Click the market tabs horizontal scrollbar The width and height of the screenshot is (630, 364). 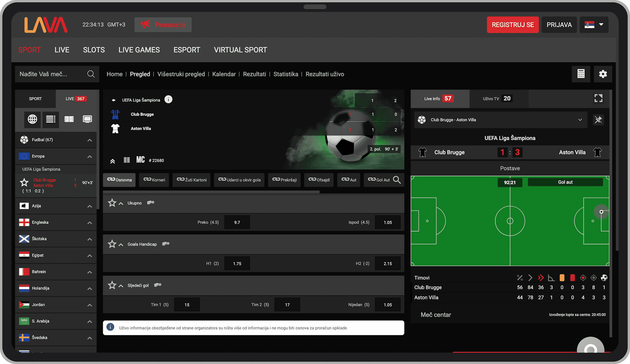[x=211, y=192]
